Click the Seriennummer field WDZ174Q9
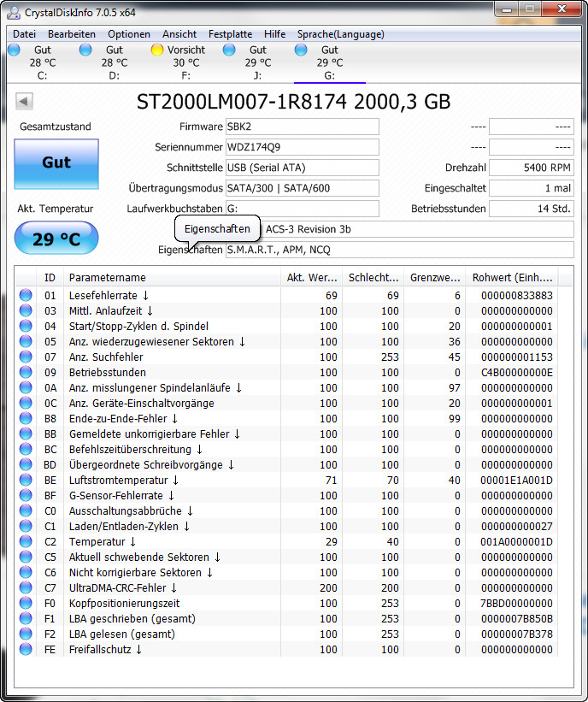The height and width of the screenshot is (702, 588). tap(302, 147)
